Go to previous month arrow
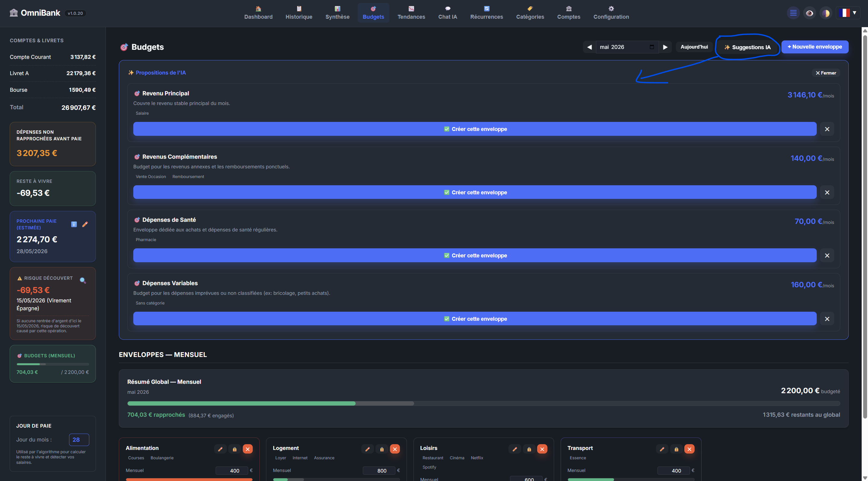The height and width of the screenshot is (481, 868). tap(589, 47)
